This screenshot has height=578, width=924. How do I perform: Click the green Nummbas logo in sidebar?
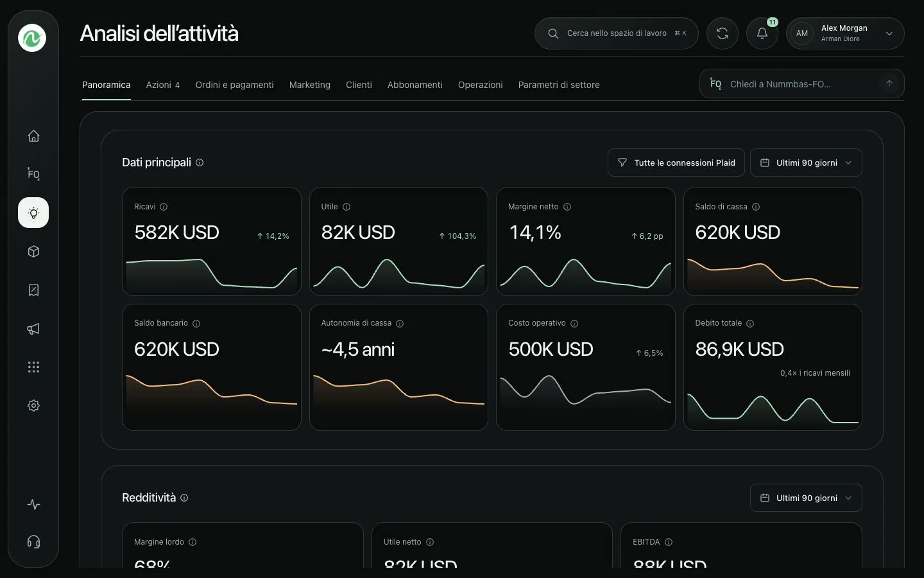32,38
